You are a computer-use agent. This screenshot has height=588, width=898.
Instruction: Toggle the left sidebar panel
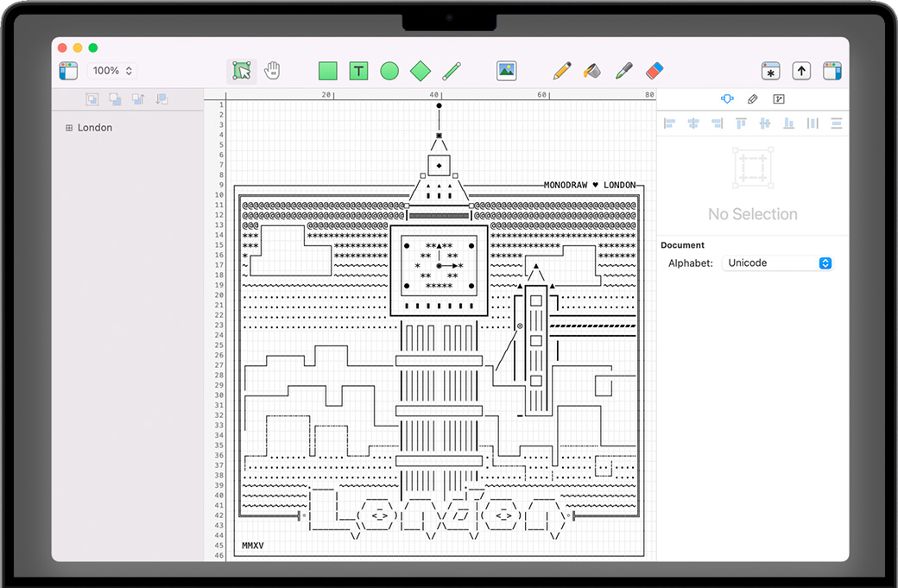(68, 71)
